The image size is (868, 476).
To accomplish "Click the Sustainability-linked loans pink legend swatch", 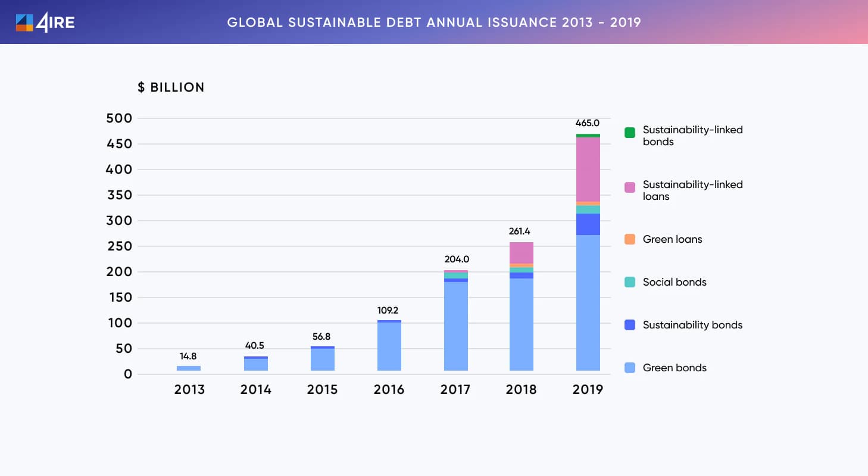I will 630,187.
